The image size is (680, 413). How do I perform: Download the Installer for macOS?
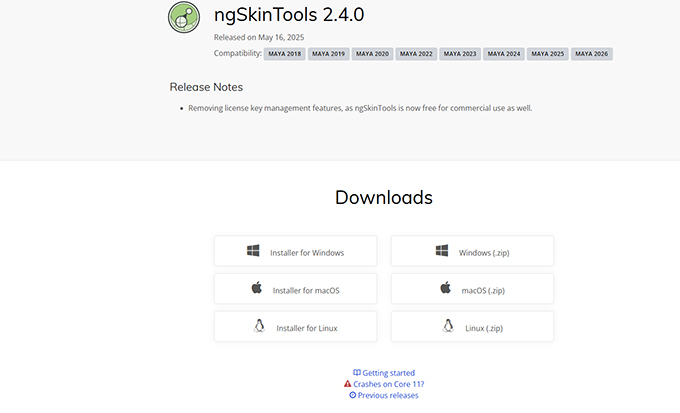(296, 289)
